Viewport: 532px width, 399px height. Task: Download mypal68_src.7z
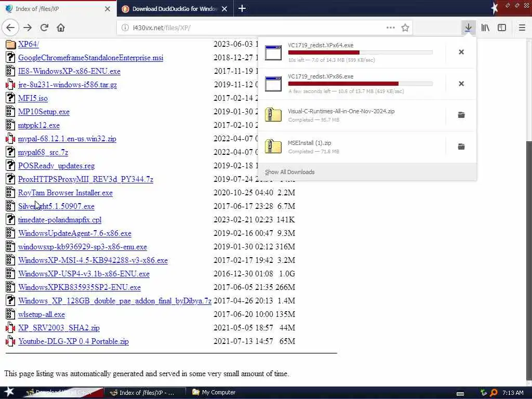(x=43, y=152)
